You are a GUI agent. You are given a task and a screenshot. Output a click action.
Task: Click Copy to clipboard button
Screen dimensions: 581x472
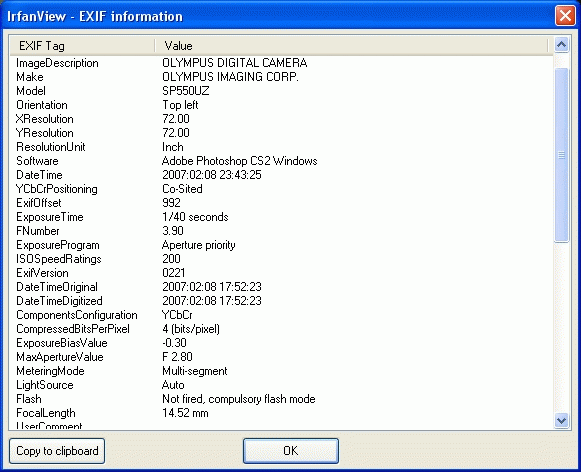coord(57,451)
